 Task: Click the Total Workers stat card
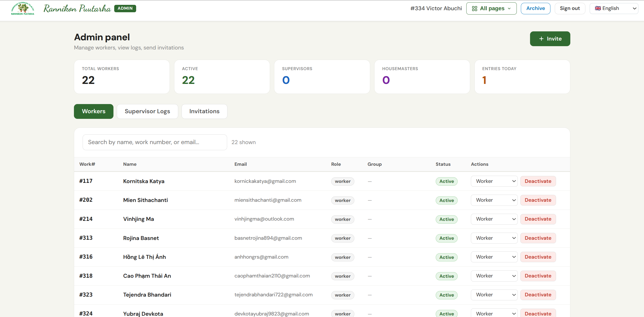click(x=122, y=77)
